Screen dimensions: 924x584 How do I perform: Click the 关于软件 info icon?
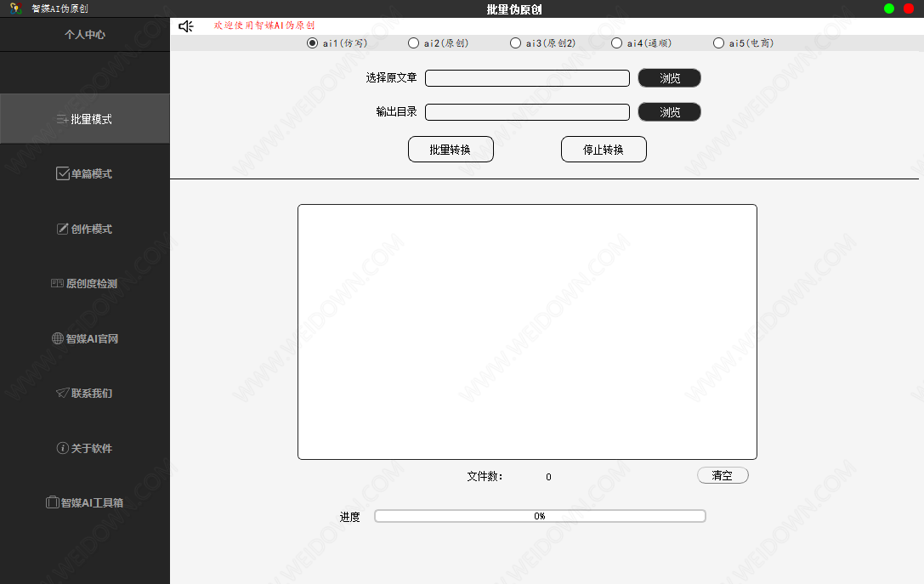point(62,448)
